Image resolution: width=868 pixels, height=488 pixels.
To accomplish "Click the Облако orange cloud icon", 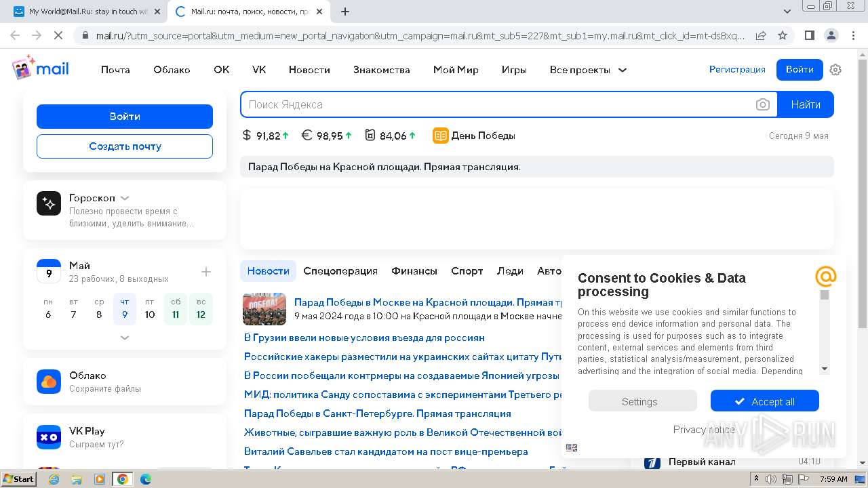I will pyautogui.click(x=49, y=382).
